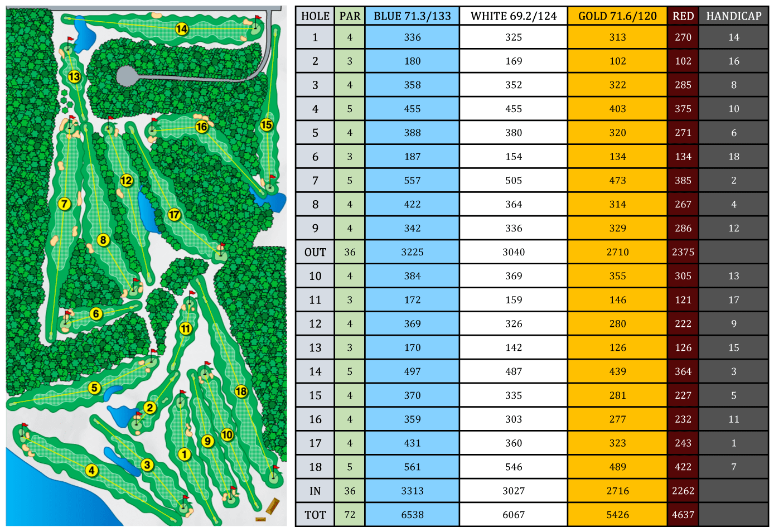Click the hole 16 marker on the course map

pyautogui.click(x=202, y=127)
